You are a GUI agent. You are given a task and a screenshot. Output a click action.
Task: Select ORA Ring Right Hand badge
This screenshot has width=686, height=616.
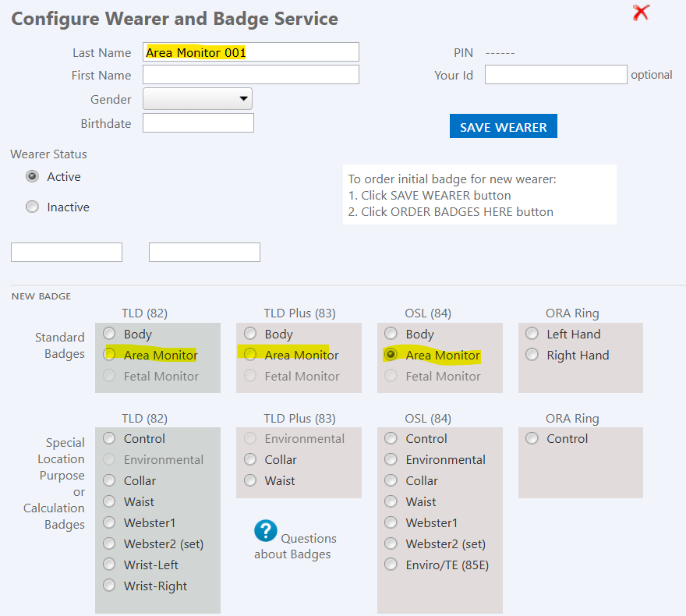click(x=532, y=355)
